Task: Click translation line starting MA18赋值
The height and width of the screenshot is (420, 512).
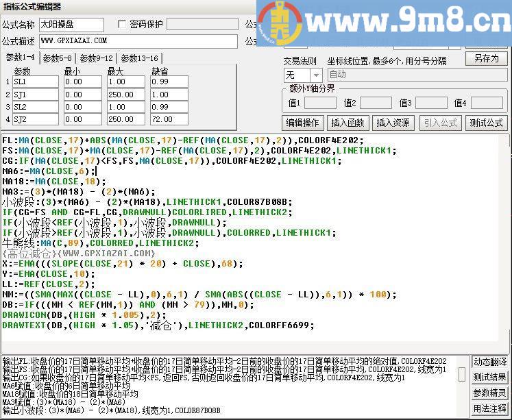Action: [x=70, y=394]
